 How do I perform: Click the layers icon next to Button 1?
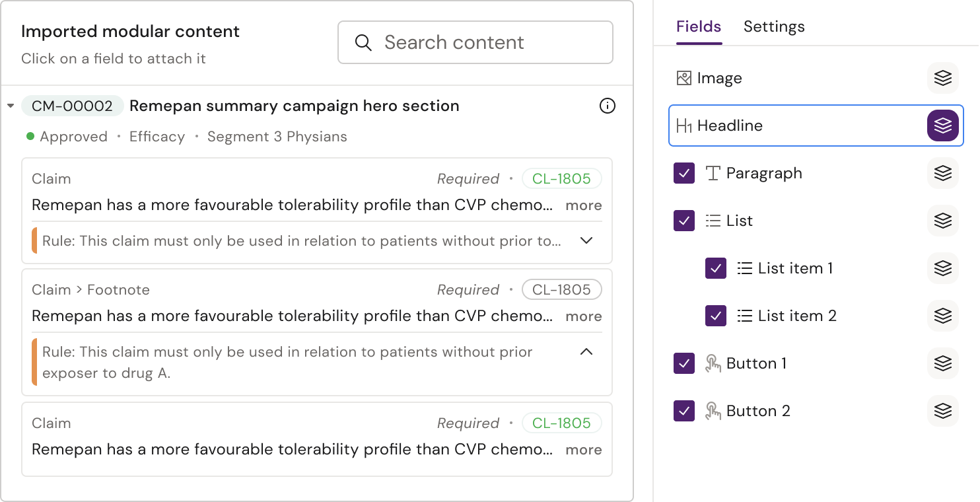(x=942, y=363)
